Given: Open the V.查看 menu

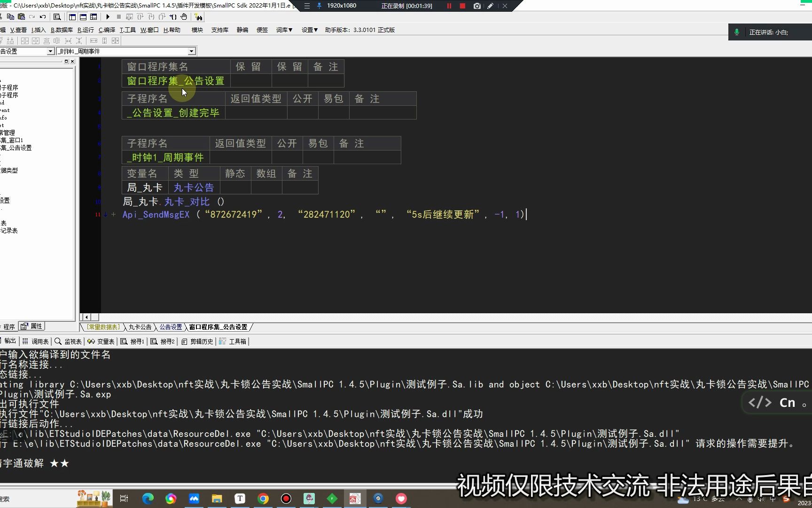Looking at the screenshot, I should pyautogui.click(x=18, y=30).
